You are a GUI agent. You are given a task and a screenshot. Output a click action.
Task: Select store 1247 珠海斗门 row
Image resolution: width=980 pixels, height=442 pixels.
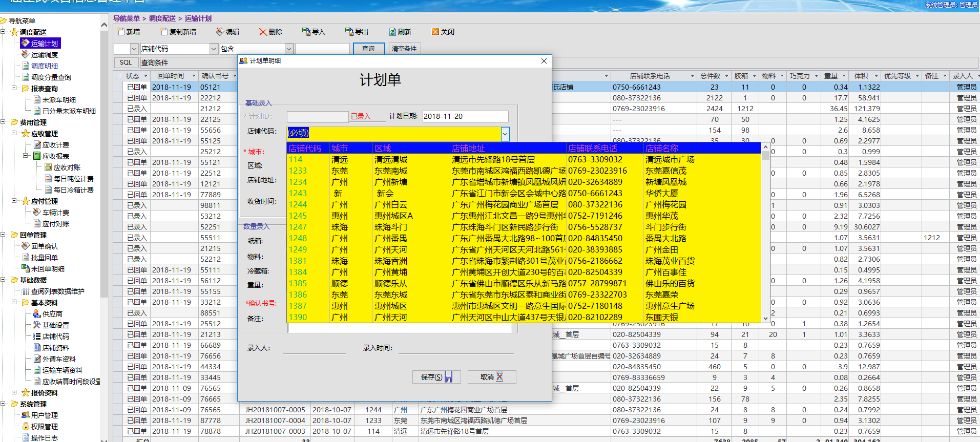pyautogui.click(x=524, y=227)
